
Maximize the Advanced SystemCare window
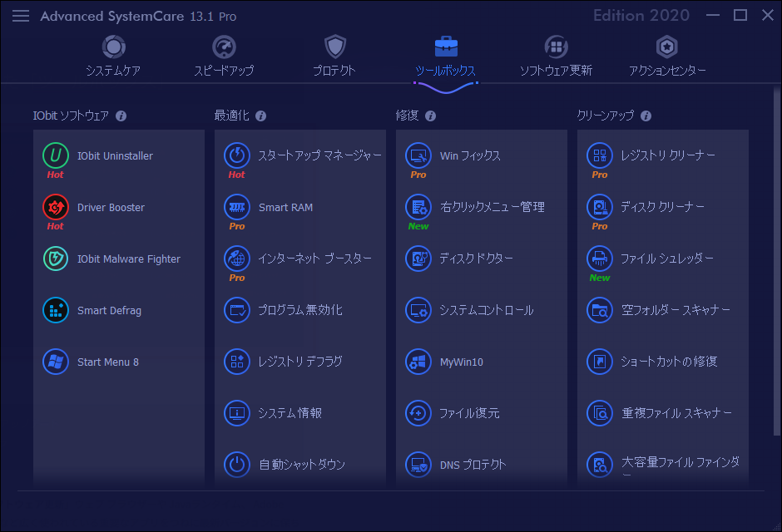pos(740,16)
